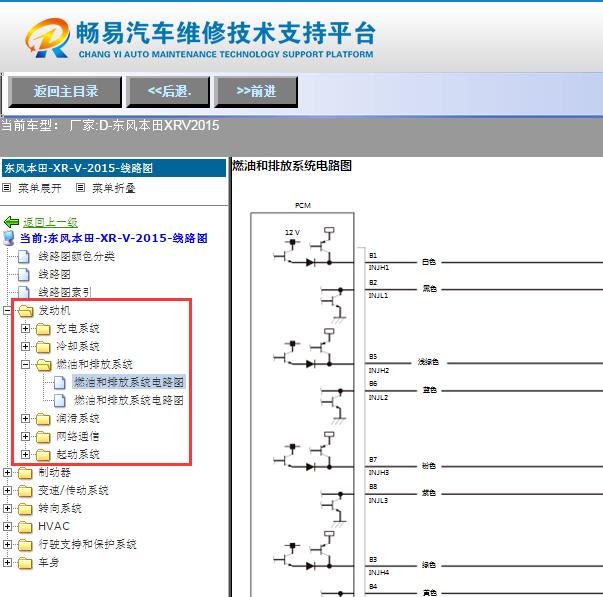Click the 当前车型 manufacturer info text

110,126
